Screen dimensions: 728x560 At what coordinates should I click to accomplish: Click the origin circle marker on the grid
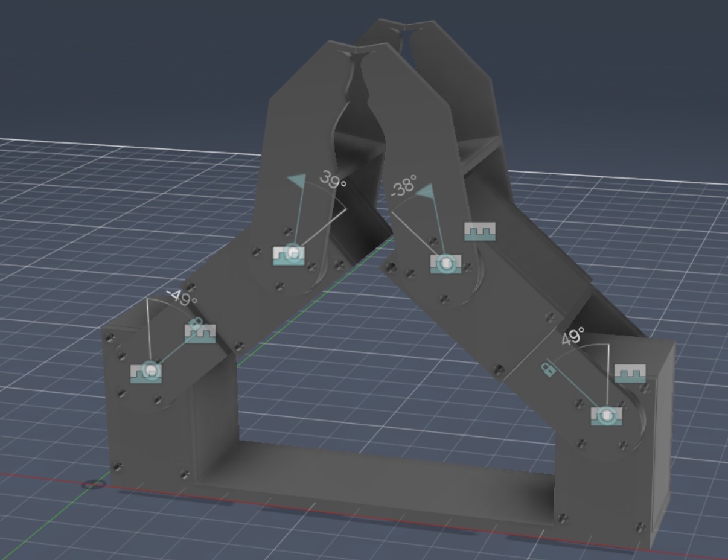coord(92,485)
